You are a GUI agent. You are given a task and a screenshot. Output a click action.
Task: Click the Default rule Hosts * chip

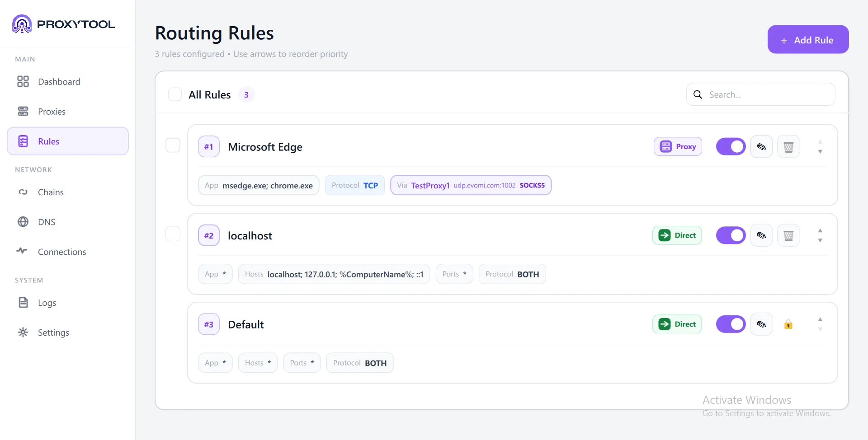point(258,363)
